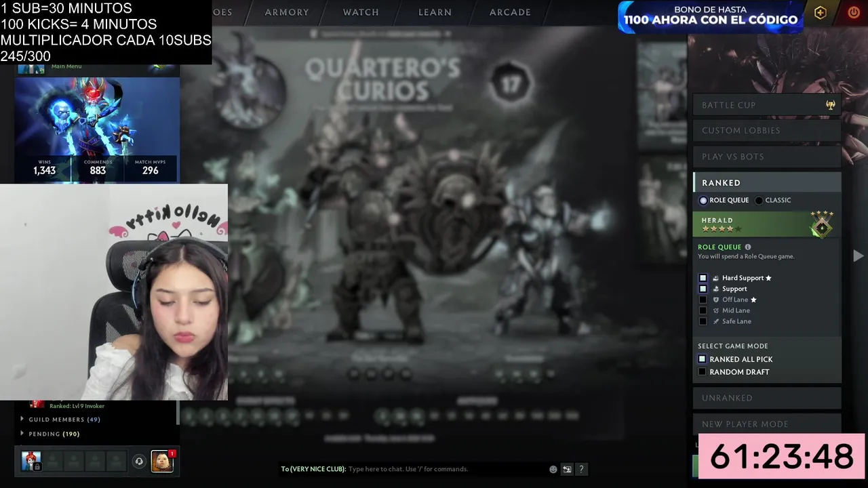Click the last empty party slot

click(116, 462)
